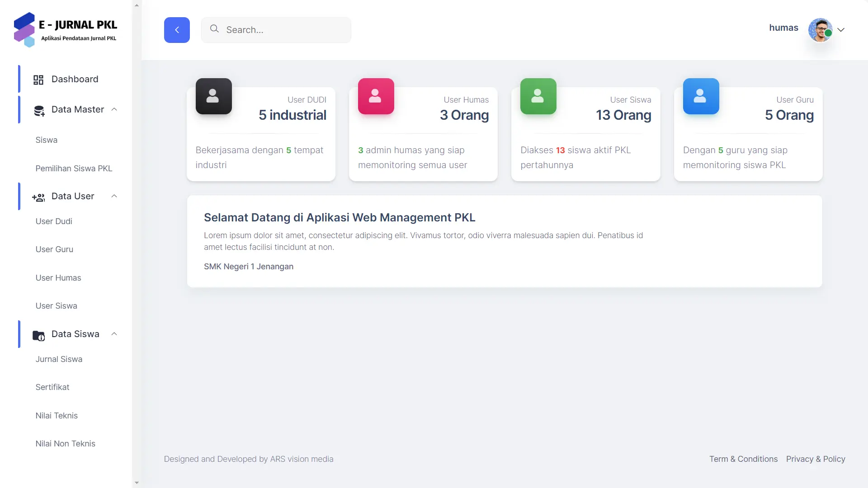
Task: Click the Data Master database icon
Action: pyautogui.click(x=39, y=111)
